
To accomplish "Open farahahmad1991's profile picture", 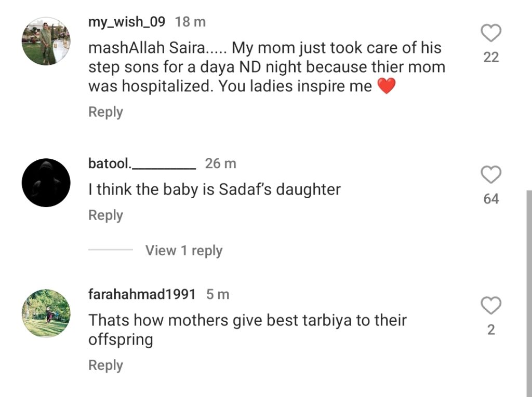I will (x=46, y=313).
